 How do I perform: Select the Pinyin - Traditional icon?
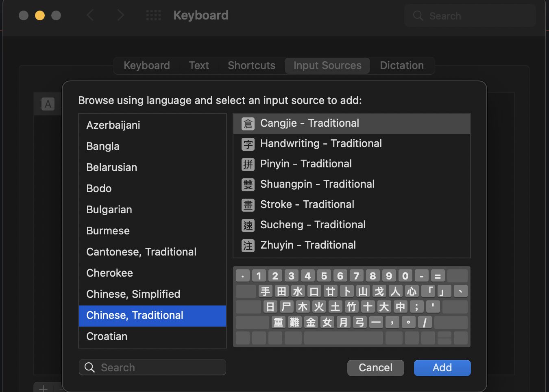point(248,164)
